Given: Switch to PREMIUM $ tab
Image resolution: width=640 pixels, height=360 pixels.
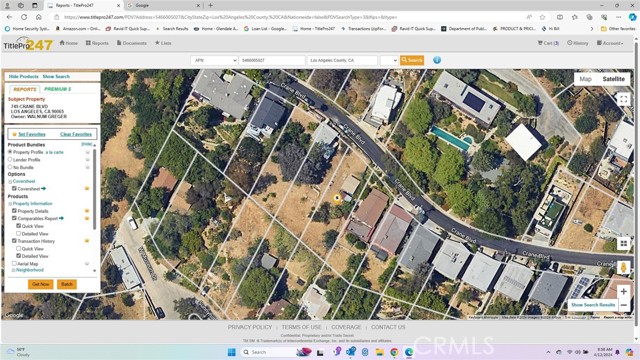Looking at the screenshot, I should (58, 89).
